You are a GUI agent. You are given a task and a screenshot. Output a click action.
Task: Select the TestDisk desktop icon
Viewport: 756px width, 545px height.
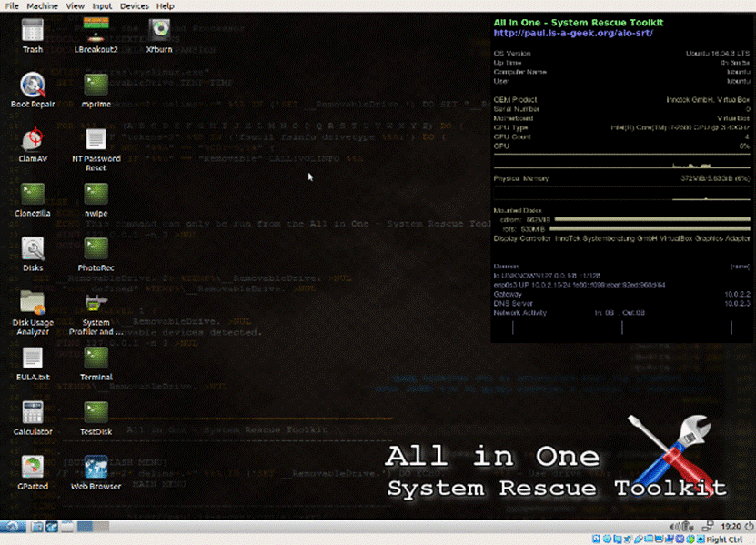tap(96, 419)
